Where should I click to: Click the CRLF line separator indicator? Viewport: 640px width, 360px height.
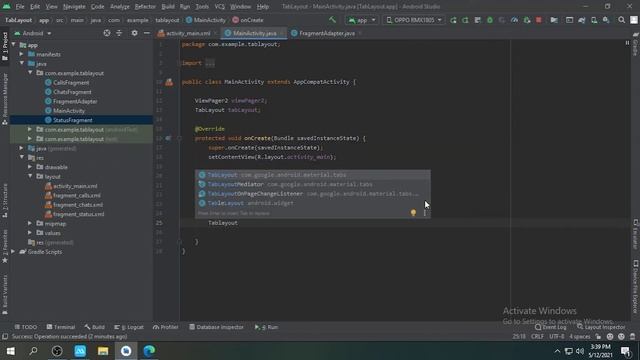tap(537, 337)
